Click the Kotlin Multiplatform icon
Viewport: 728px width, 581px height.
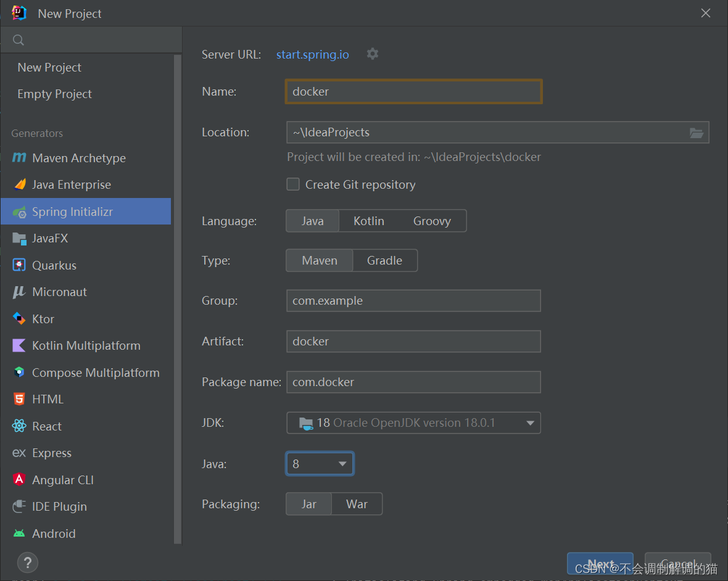click(x=19, y=345)
